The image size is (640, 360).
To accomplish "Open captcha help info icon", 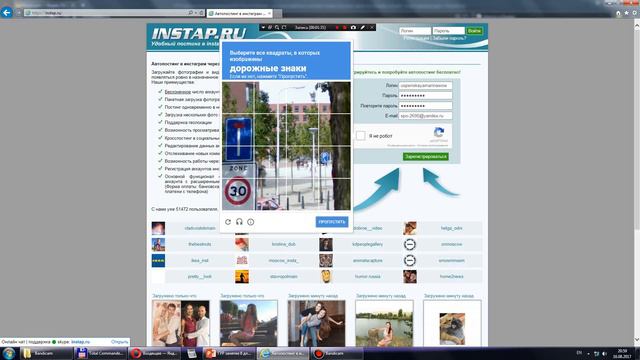I will (251, 222).
